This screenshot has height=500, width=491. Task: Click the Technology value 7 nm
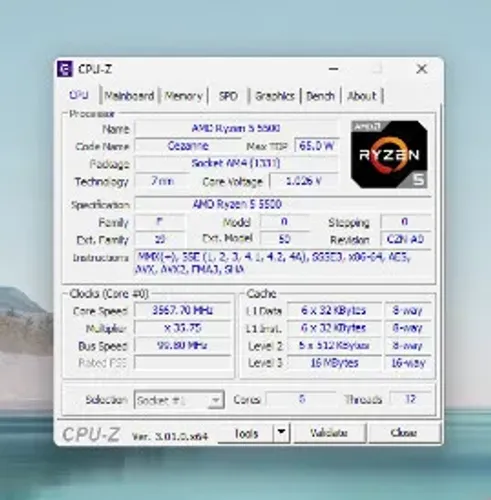click(162, 181)
